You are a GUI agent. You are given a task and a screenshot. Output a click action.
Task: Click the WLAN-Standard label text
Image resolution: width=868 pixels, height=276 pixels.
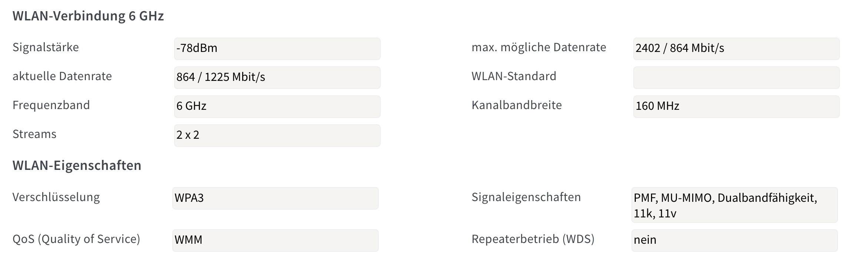tap(514, 76)
